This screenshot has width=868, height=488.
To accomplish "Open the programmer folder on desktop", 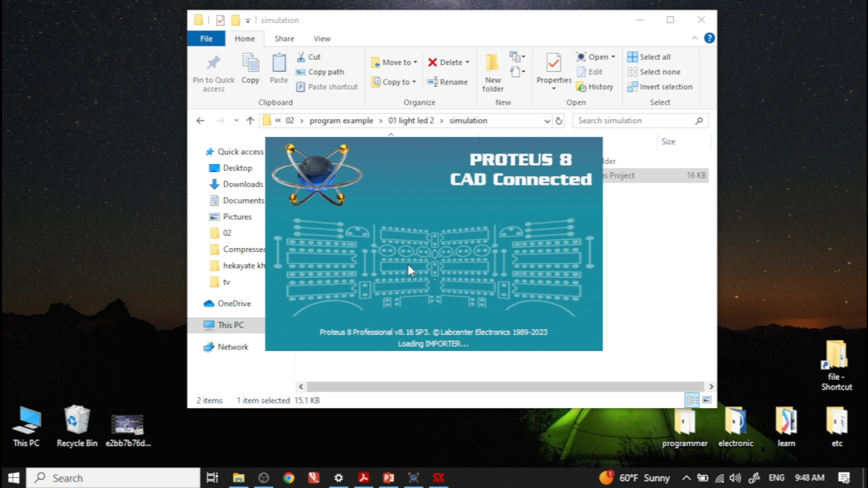I will (x=684, y=427).
